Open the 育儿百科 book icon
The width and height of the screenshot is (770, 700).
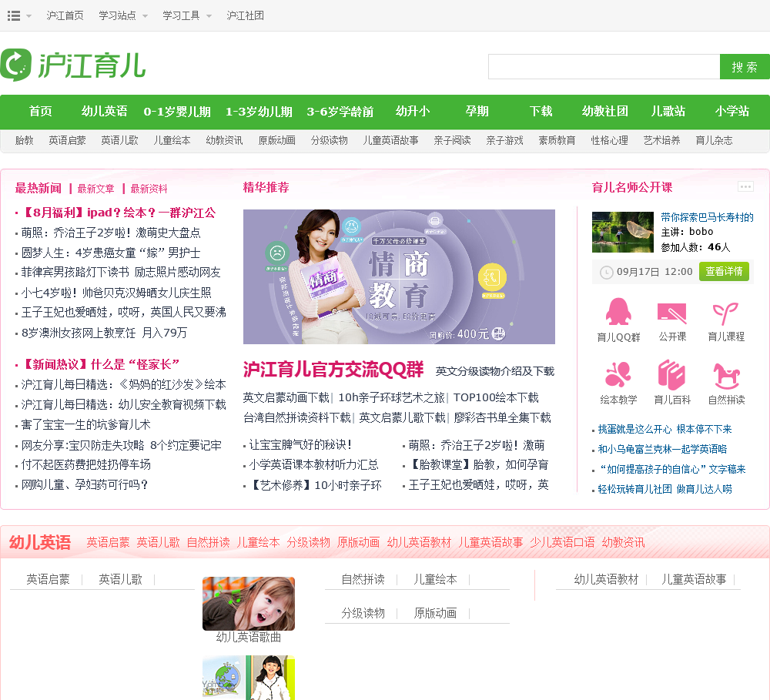click(671, 375)
